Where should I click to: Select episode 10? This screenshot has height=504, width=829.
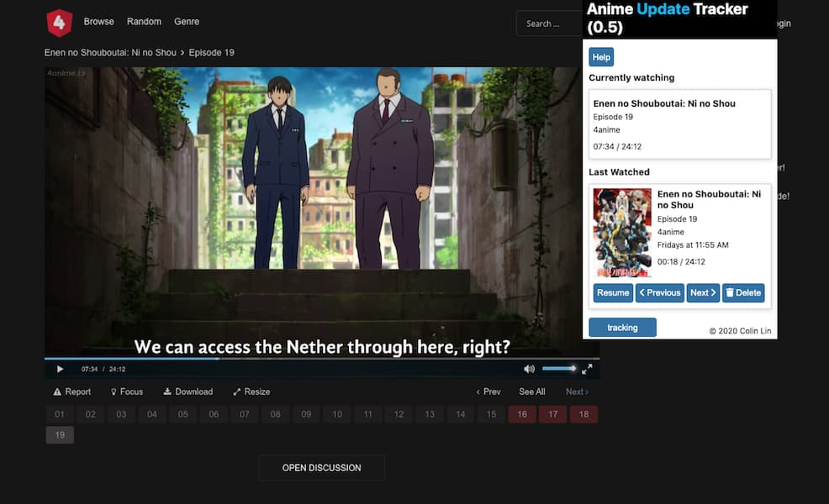[337, 414]
